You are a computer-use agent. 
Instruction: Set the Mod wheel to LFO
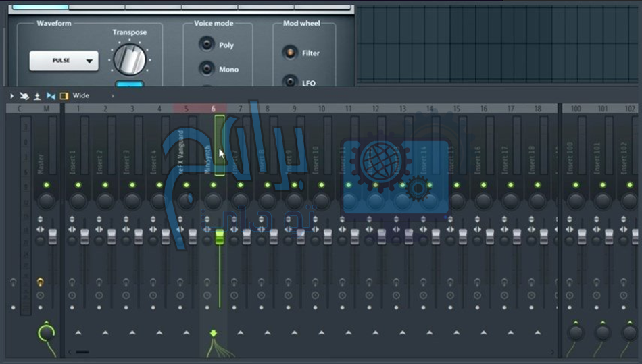[291, 82]
